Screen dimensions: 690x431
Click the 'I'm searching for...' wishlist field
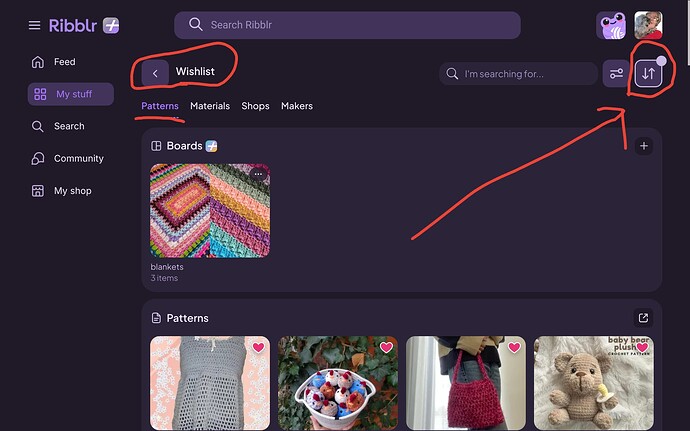[518, 74]
